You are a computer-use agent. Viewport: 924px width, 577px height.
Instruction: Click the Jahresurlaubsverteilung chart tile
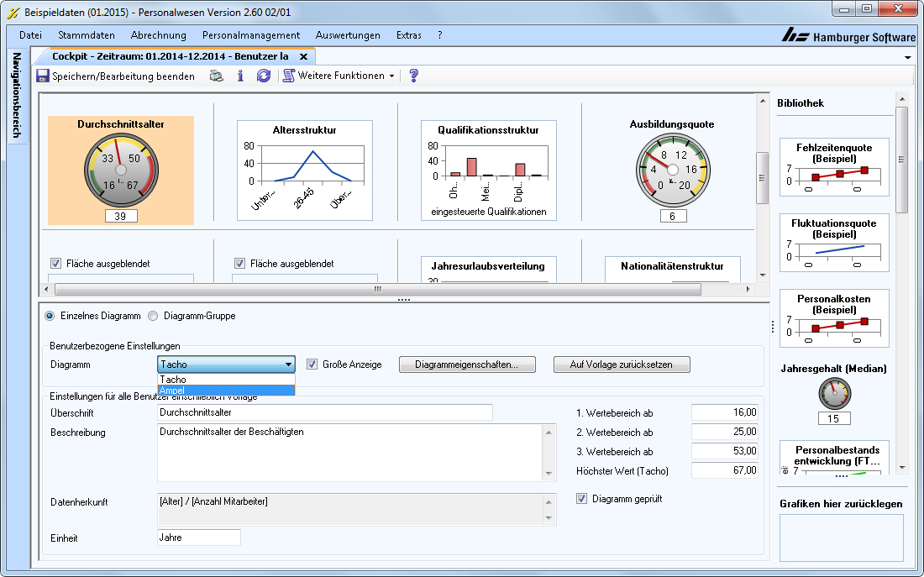point(489,269)
